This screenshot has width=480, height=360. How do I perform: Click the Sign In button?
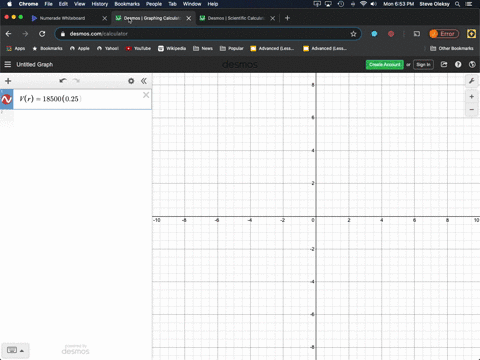click(423, 64)
